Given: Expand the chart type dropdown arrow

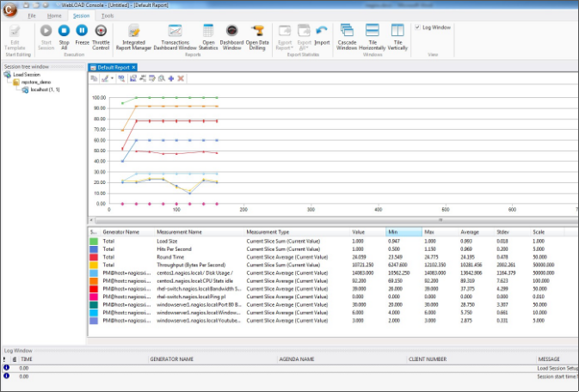Looking at the screenshot, I should (x=112, y=78).
